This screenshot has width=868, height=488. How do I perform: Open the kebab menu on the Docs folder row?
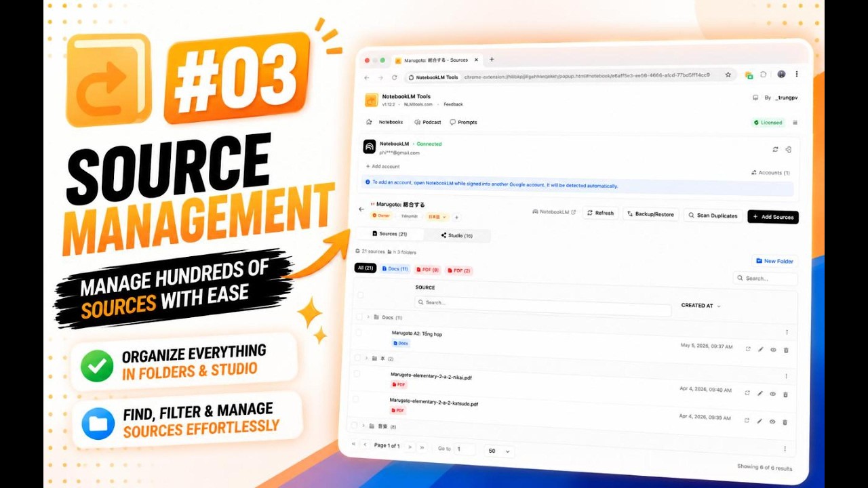coord(787,332)
